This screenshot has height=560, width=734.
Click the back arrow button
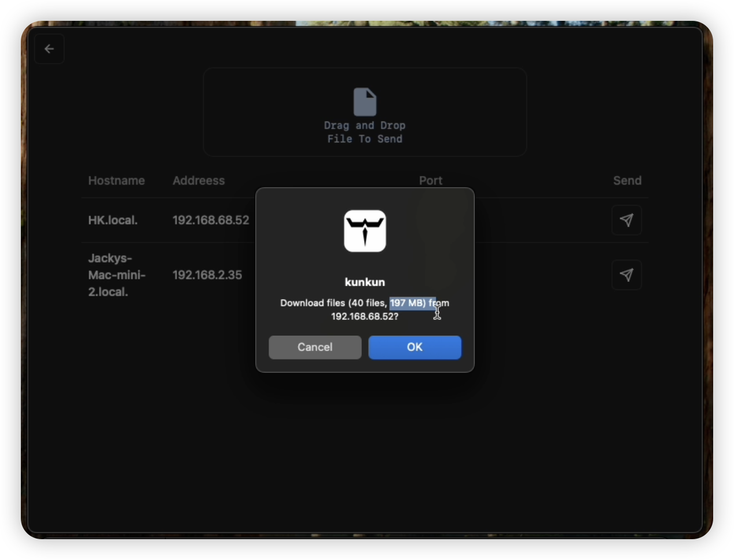tap(49, 49)
